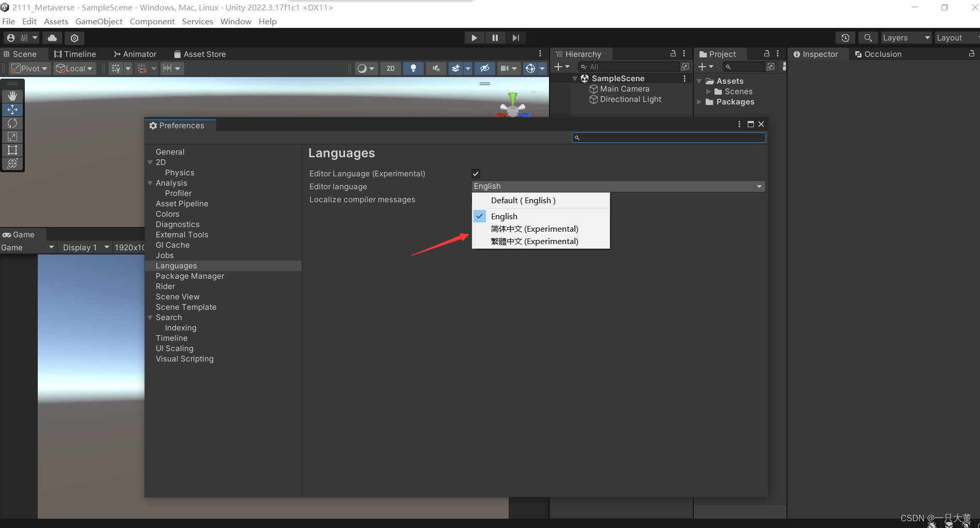
Task: Click the Preferences search field
Action: pyautogui.click(x=669, y=138)
